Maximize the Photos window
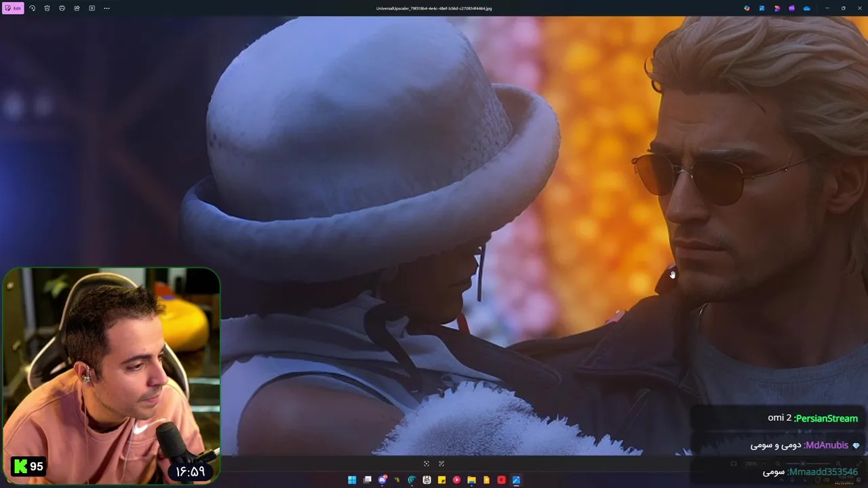 [843, 8]
